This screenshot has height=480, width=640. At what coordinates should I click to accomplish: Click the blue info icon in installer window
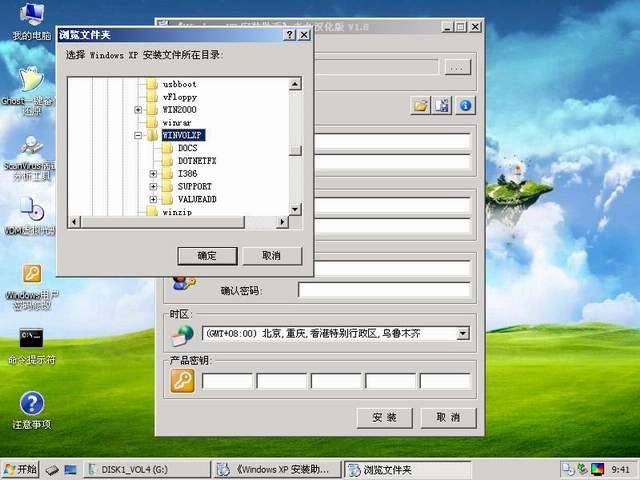(x=465, y=106)
